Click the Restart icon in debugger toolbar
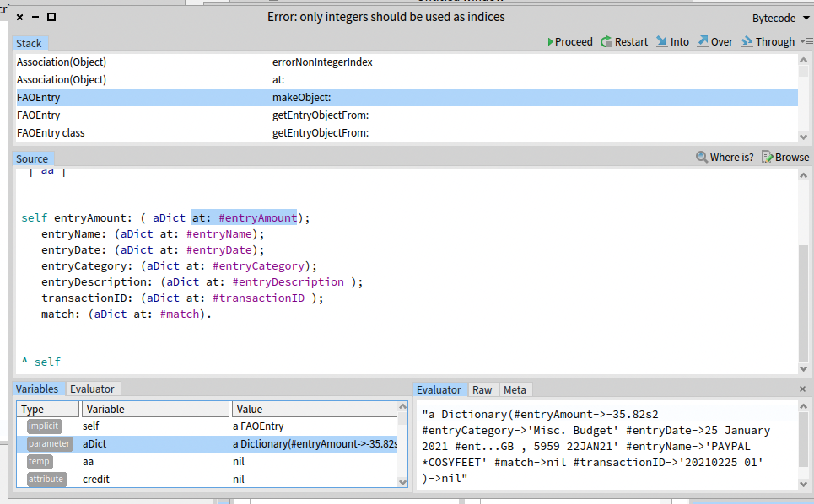 606,42
